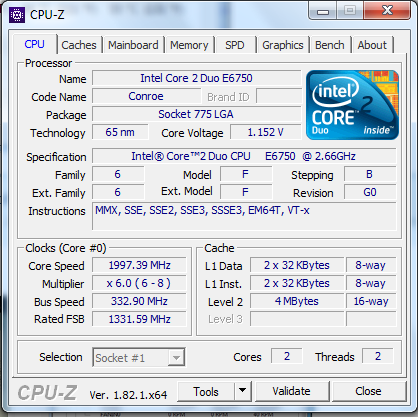
Task: Click the CPU-Z app icon in title bar
Action: coord(16,14)
